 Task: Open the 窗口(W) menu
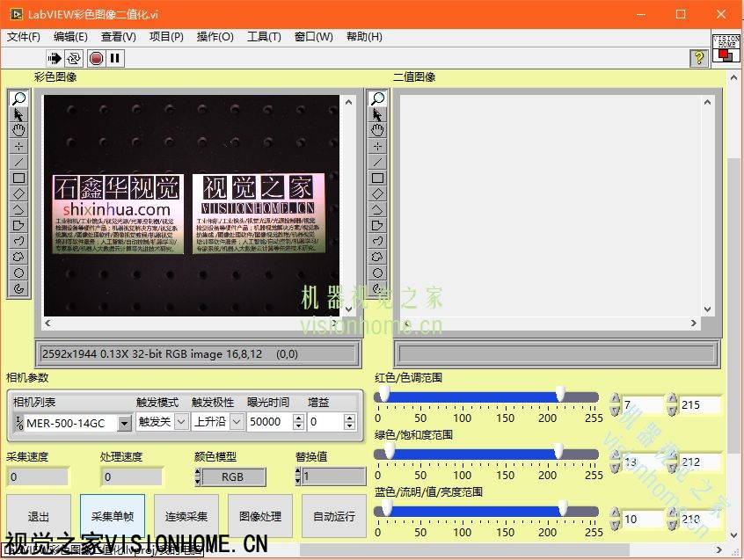(x=314, y=37)
